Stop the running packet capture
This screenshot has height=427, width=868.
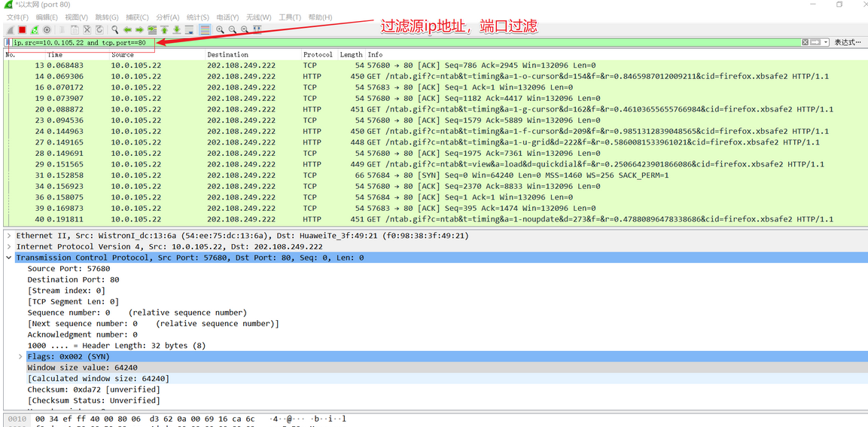point(22,29)
